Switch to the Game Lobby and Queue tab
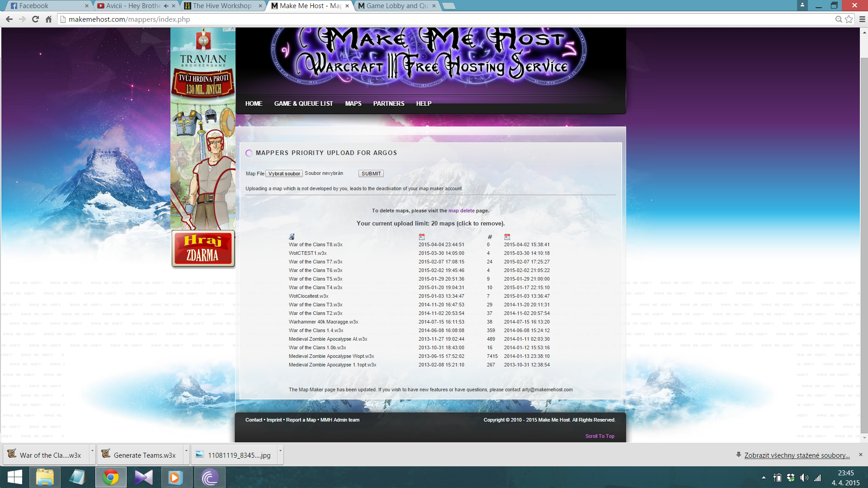Screen dimensions: 868x488 tap(397, 6)
